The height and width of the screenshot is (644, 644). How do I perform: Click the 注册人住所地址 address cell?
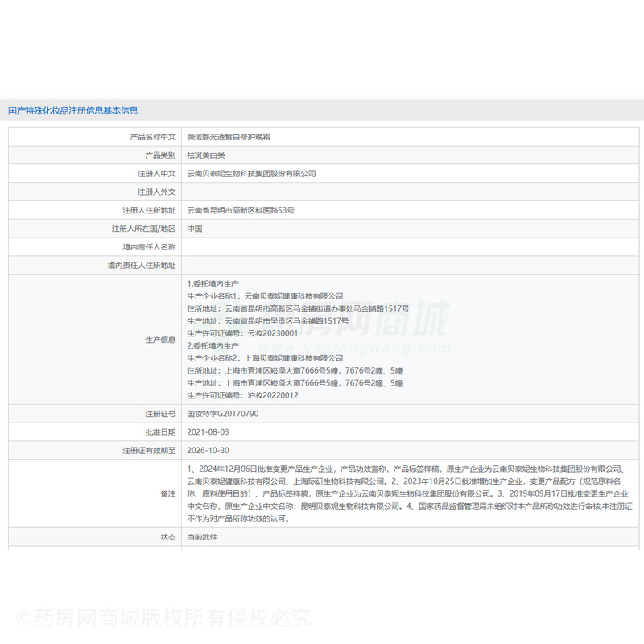tap(242, 210)
